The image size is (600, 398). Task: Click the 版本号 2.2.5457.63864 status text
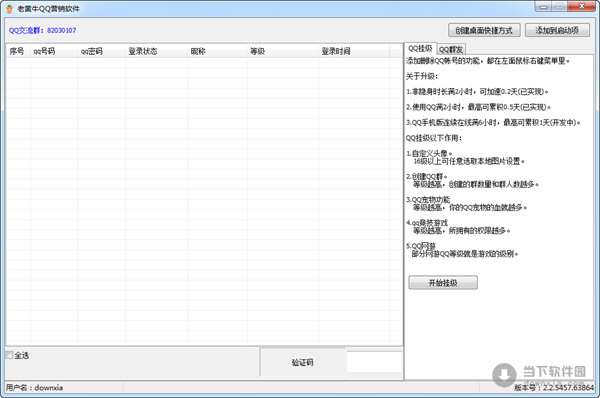(554, 388)
